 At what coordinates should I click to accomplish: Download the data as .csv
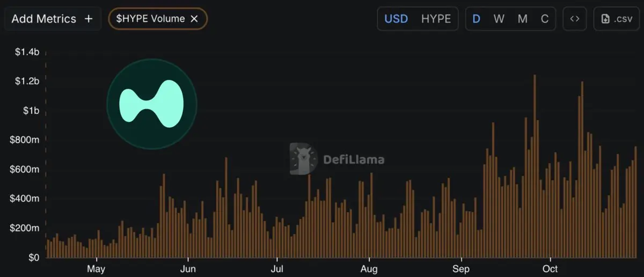pyautogui.click(x=617, y=19)
